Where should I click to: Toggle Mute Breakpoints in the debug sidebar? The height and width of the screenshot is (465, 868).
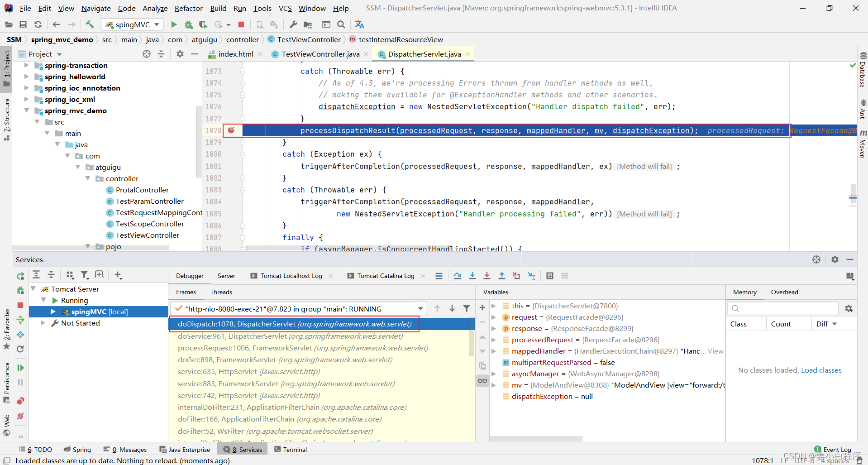pyautogui.click(x=20, y=416)
